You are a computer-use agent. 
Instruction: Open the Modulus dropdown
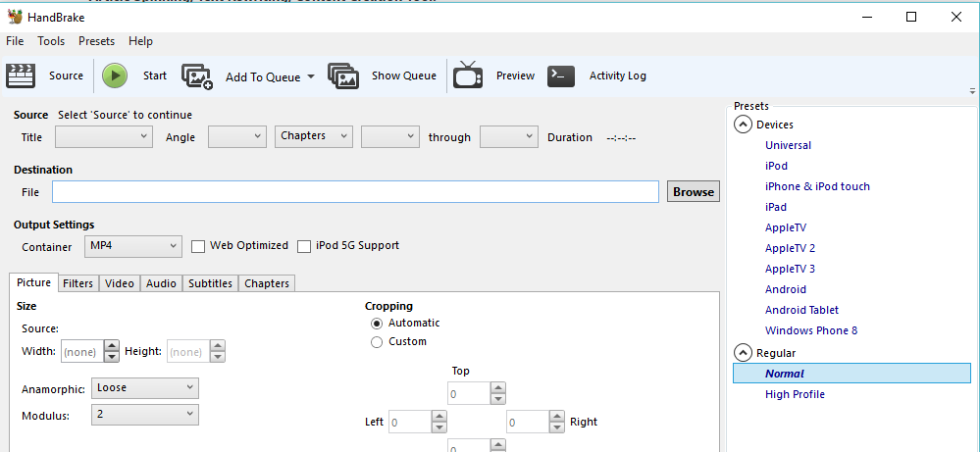[145, 415]
